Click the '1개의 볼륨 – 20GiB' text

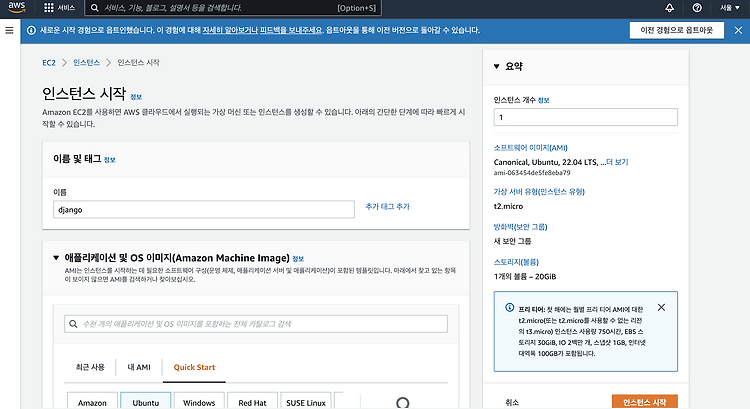525,276
